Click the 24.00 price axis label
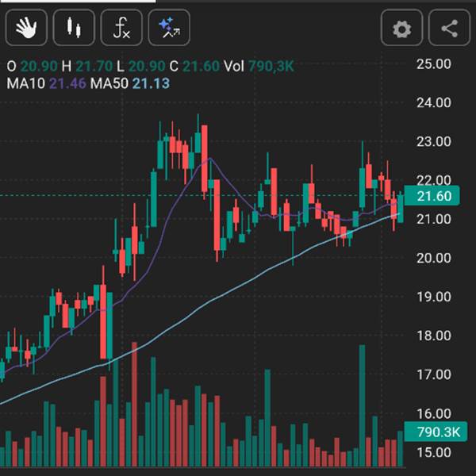The image size is (476, 476). [434, 103]
